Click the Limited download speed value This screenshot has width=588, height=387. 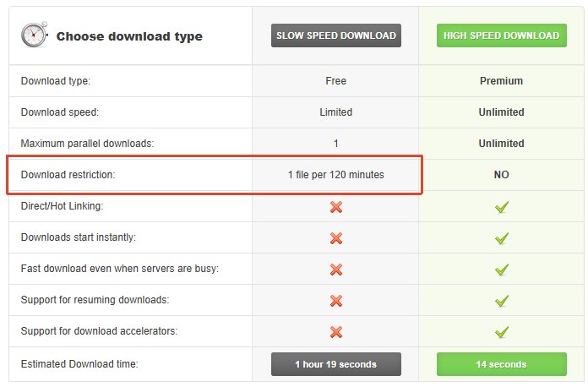336,112
